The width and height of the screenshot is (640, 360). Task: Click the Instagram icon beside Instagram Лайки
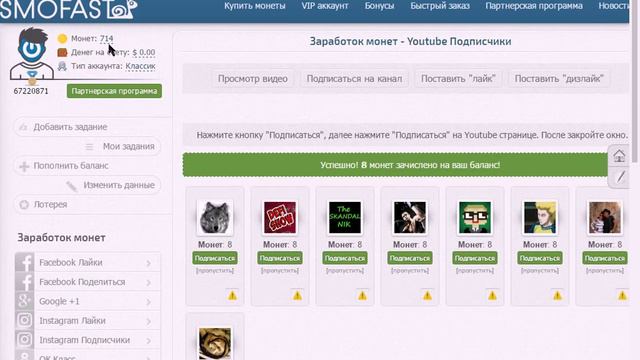click(x=24, y=320)
